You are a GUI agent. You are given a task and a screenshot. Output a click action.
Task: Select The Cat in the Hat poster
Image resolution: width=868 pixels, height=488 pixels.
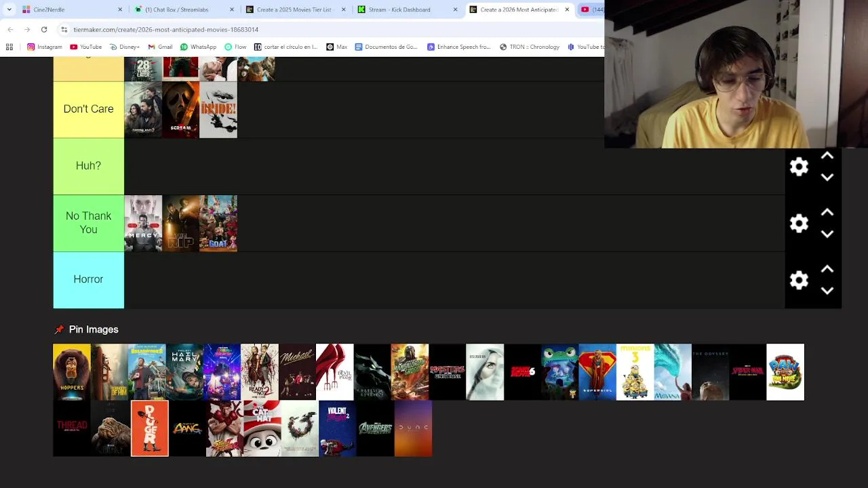click(262, 428)
